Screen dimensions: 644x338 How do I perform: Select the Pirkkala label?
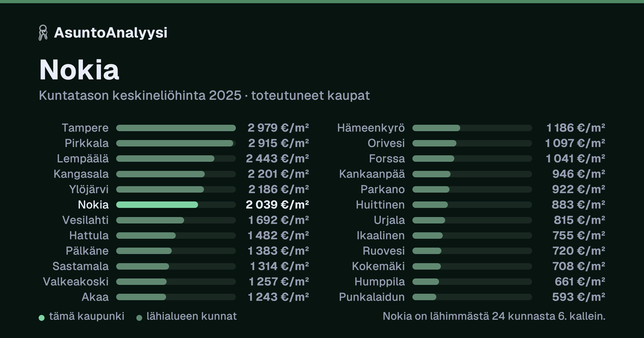point(87,143)
